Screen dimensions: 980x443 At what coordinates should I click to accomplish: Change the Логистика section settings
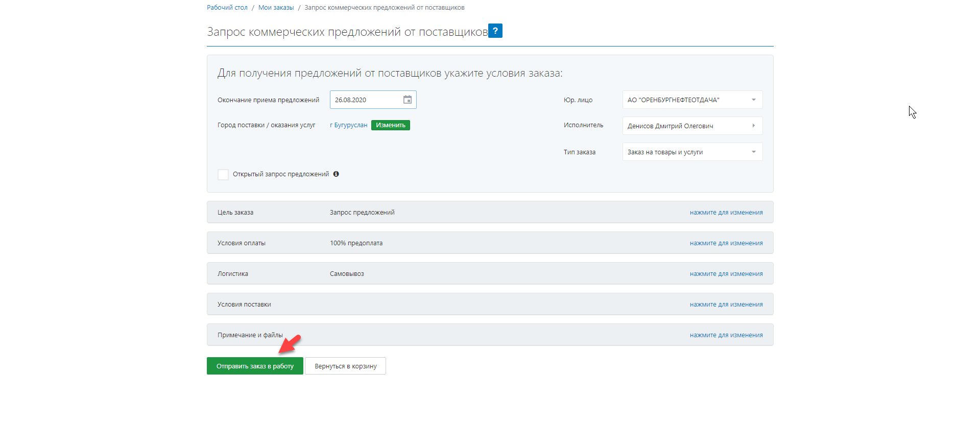[x=726, y=274]
